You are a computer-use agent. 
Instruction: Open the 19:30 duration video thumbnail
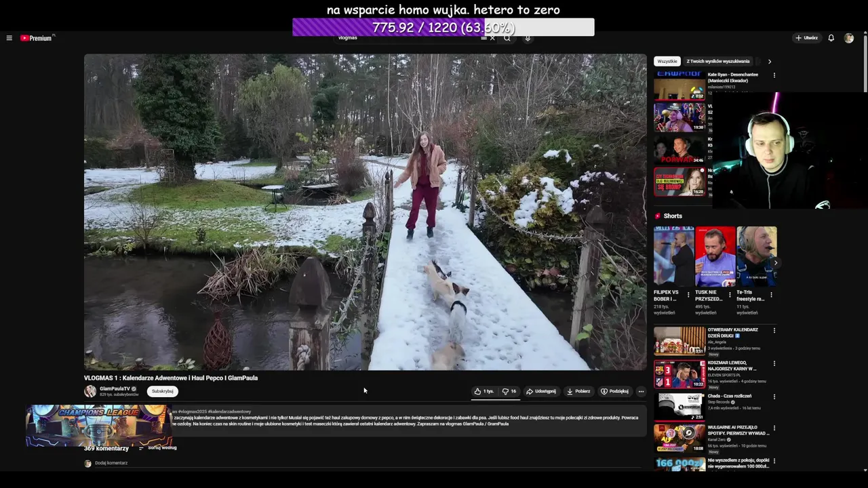pos(679,117)
